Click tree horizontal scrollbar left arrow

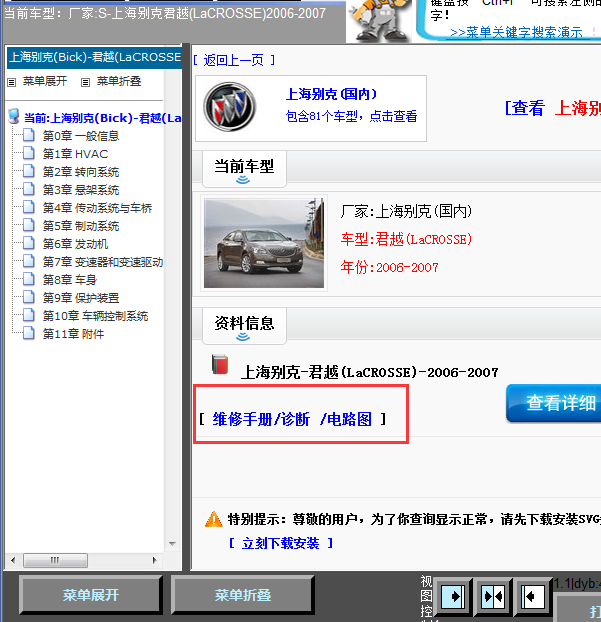tap(13, 561)
